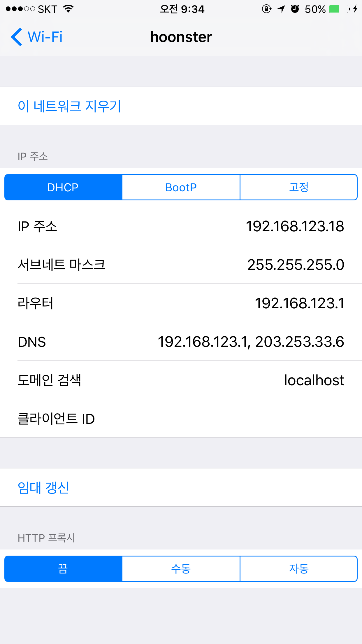Tap the cellular signal dots
This screenshot has width=362, height=644.
click(20, 9)
